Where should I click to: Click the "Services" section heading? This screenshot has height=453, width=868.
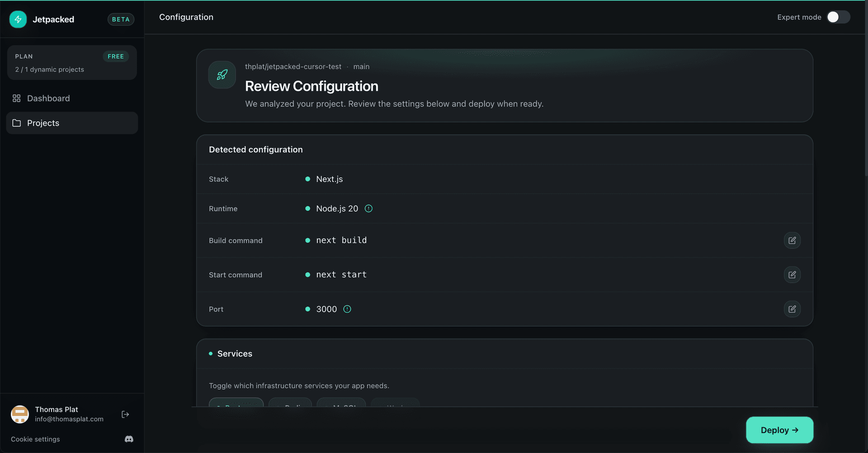(235, 354)
